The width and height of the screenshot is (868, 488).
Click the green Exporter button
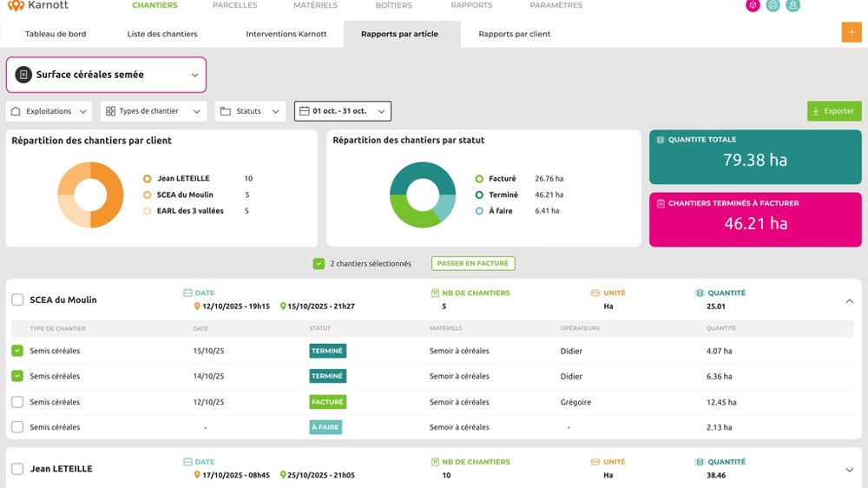pyautogui.click(x=834, y=111)
